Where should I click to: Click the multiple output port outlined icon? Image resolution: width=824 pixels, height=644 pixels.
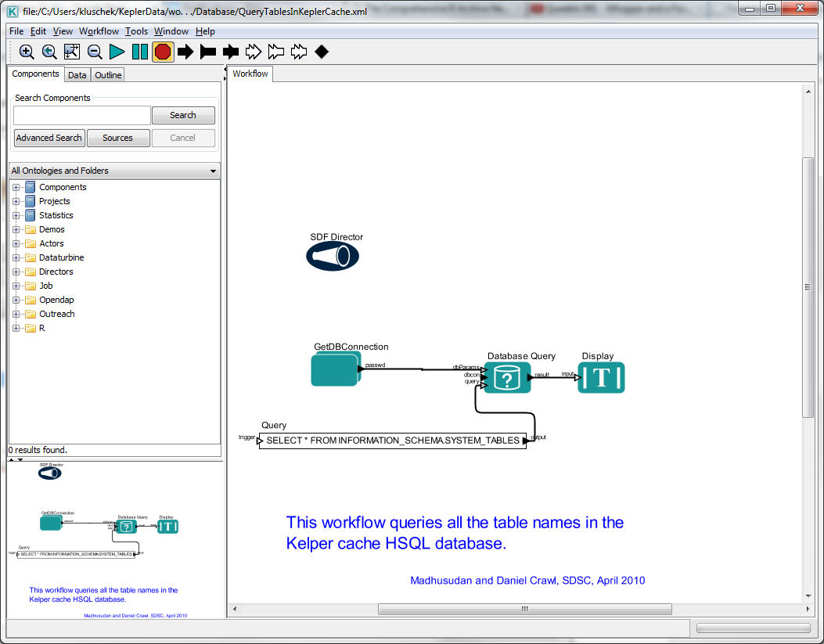click(x=276, y=52)
